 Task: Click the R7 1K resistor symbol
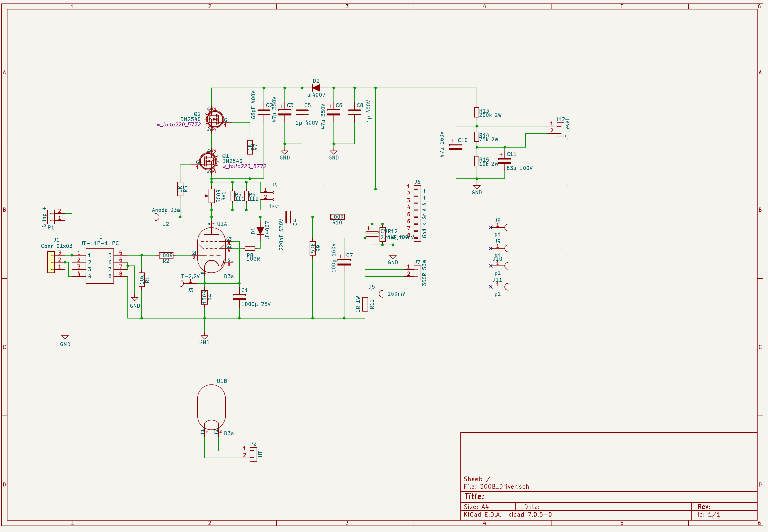tap(250, 147)
